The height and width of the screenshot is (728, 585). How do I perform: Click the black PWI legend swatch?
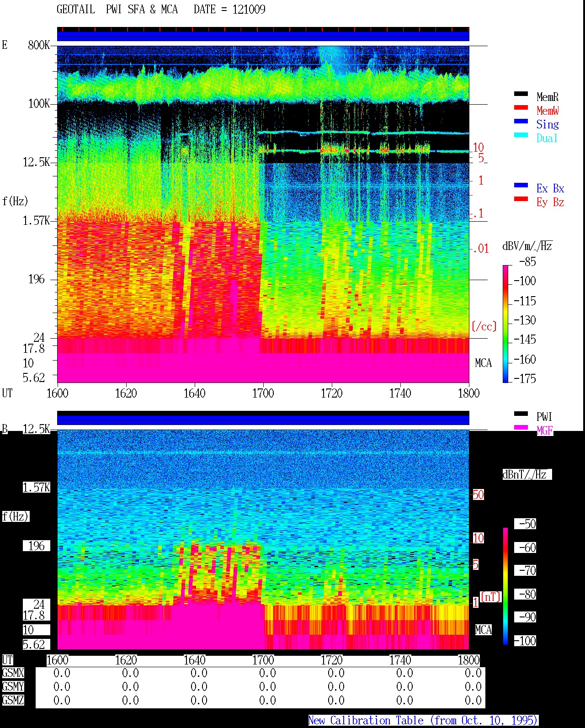point(521,414)
